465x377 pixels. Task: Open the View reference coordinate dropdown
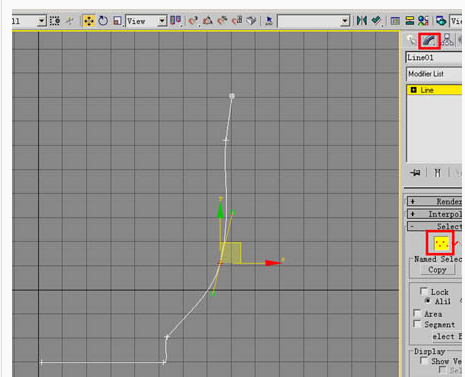(x=146, y=21)
